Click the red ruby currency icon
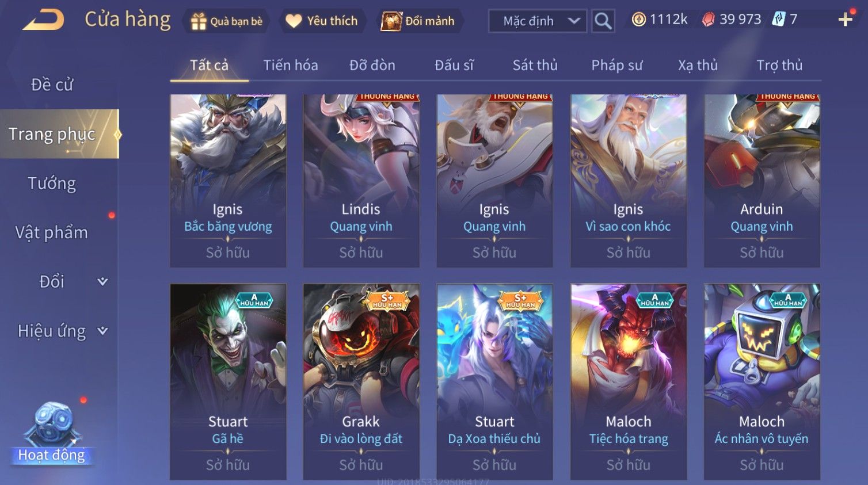The width and height of the screenshot is (868, 485). [708, 20]
